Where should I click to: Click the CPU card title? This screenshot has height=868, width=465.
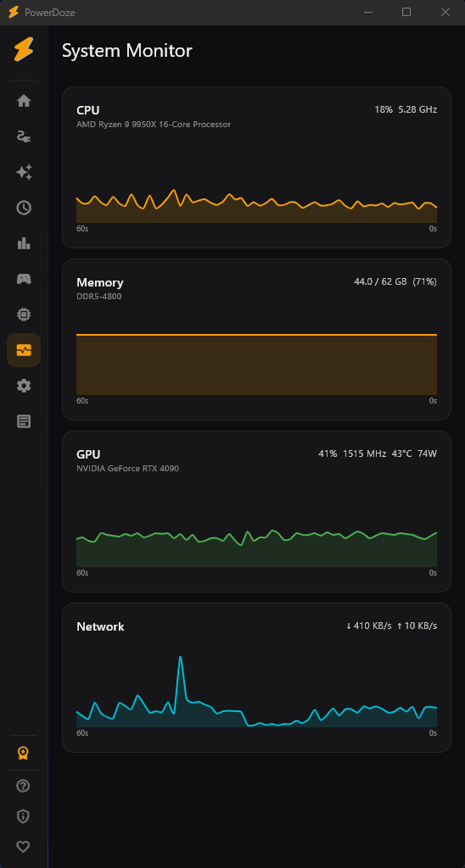pos(88,110)
